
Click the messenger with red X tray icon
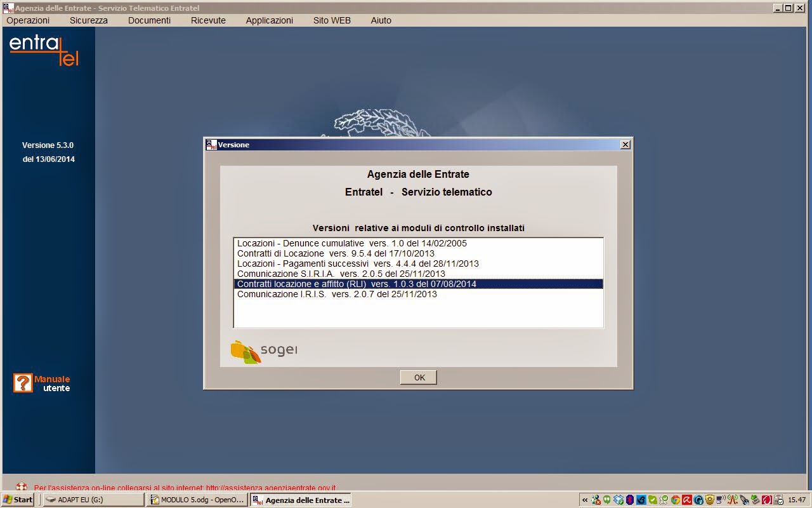pyautogui.click(x=596, y=500)
